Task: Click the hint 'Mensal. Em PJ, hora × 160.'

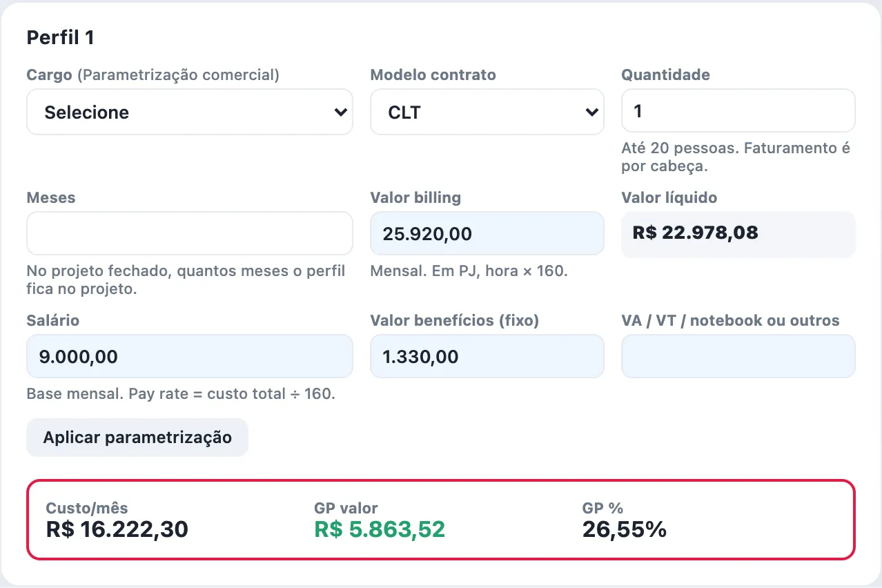Action: point(469,271)
